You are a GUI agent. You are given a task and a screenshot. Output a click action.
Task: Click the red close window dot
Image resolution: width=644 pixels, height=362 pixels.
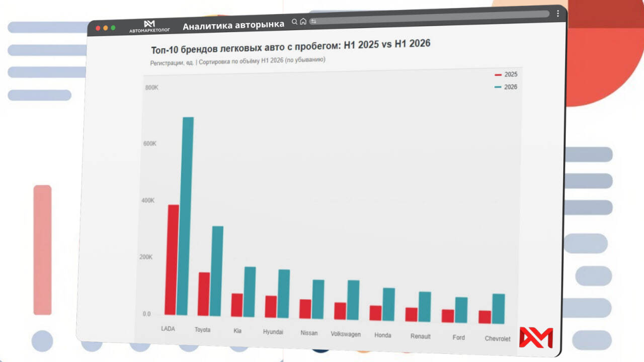tap(98, 28)
